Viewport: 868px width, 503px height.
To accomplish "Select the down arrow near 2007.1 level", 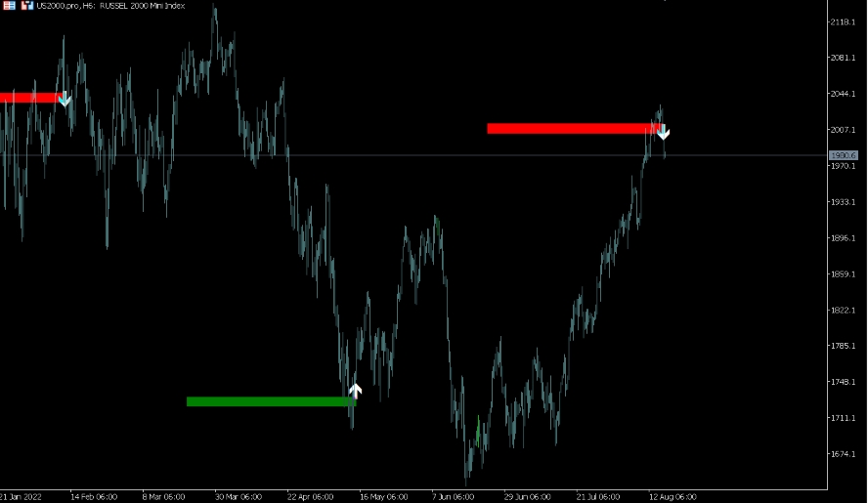I will click(663, 132).
